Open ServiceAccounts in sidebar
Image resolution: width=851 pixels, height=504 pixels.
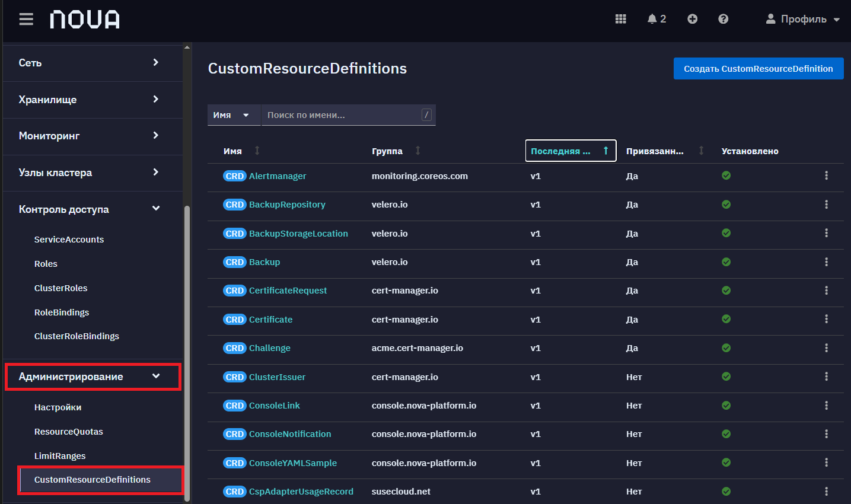coord(69,240)
